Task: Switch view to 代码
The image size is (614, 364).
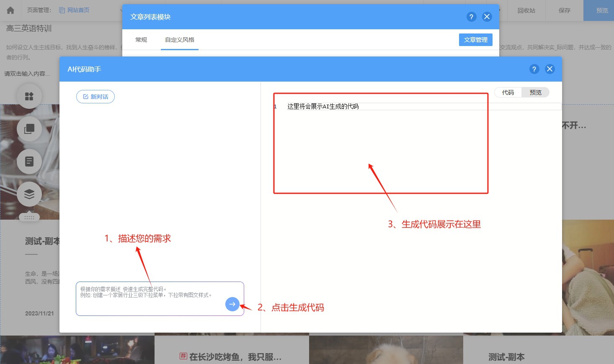Action: point(508,92)
